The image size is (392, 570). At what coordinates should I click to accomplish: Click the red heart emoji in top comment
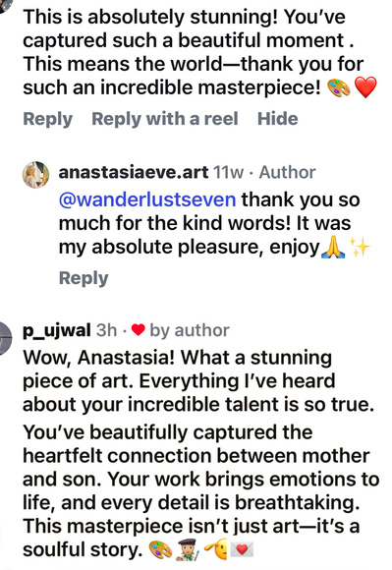point(365,88)
